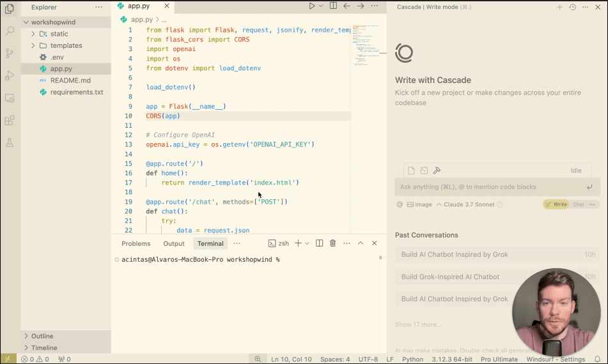Split the editor right
This screenshot has width=608, height=364.
[333, 6]
